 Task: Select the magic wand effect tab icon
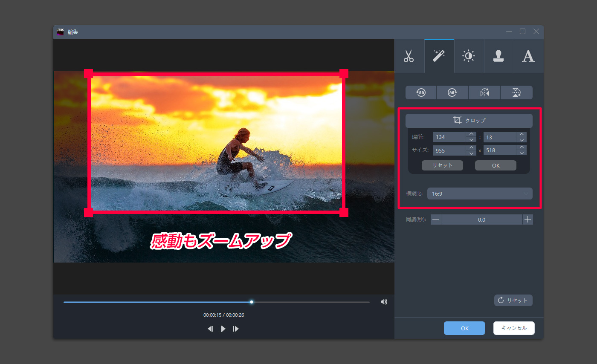(x=439, y=56)
